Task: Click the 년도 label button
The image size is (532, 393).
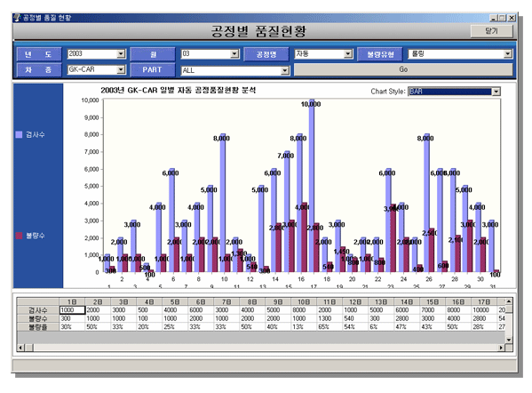Action: pos(39,54)
